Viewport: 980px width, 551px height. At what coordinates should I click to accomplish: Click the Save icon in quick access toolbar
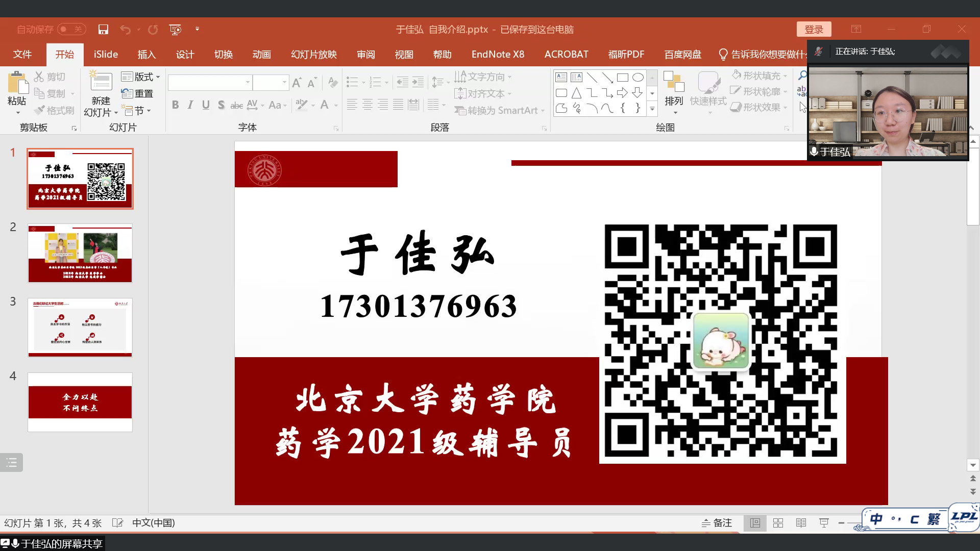pos(103,30)
